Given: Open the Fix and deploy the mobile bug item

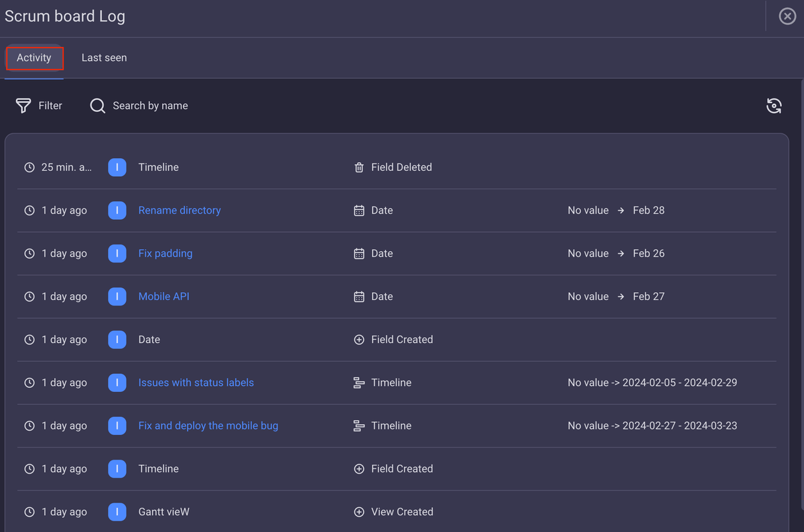Looking at the screenshot, I should pos(208,425).
